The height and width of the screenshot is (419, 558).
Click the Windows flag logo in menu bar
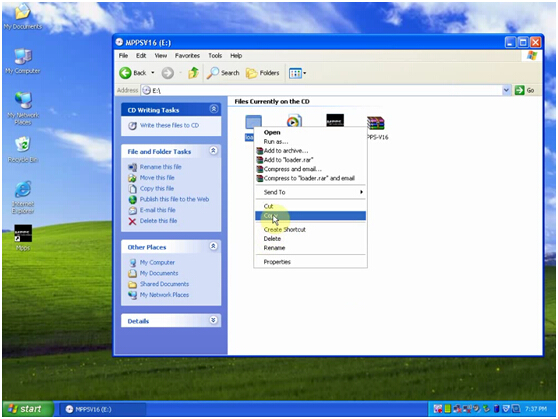point(532,56)
